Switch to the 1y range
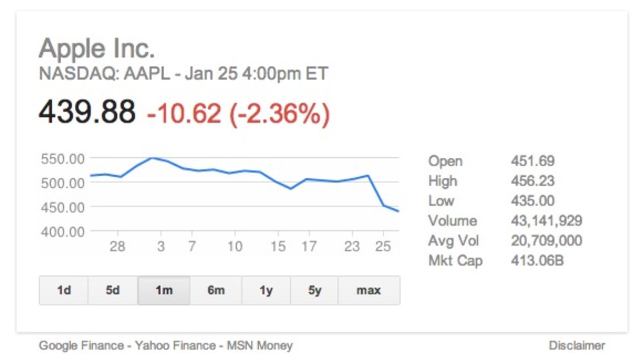 tap(266, 290)
